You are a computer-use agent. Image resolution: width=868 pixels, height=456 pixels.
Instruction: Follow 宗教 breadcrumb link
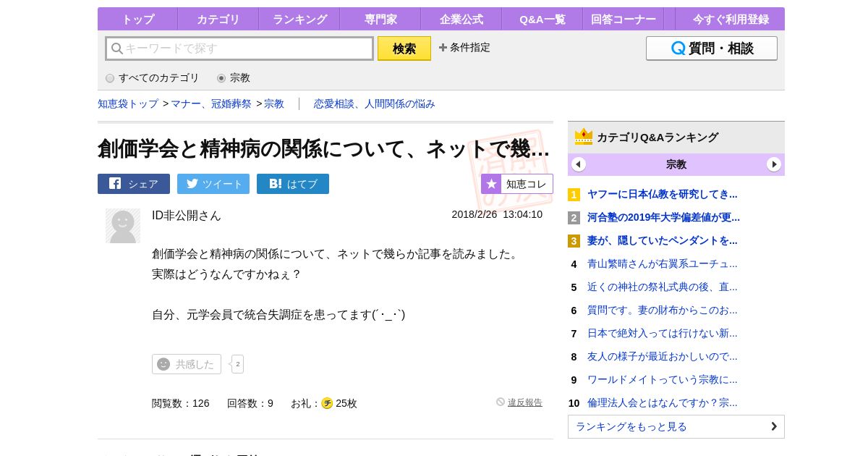(x=274, y=104)
